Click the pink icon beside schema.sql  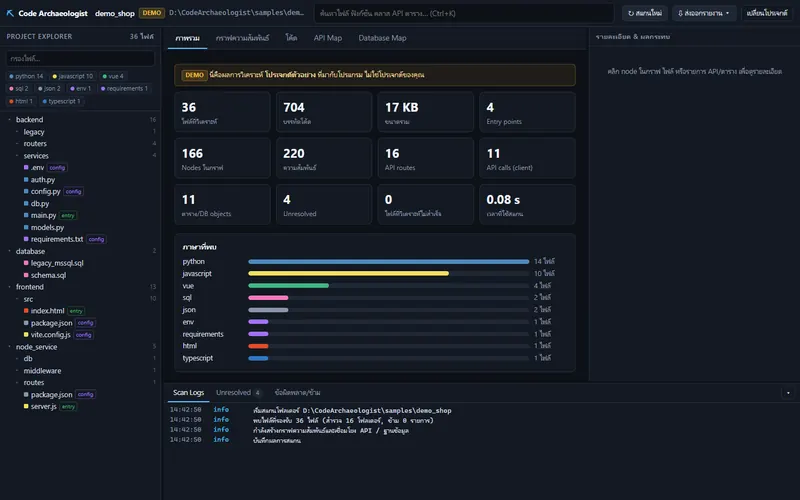(26, 275)
